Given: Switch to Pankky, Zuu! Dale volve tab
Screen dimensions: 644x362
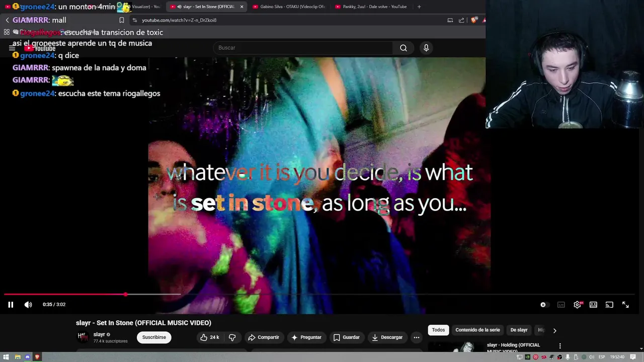Looking at the screenshot, I should [x=371, y=7].
